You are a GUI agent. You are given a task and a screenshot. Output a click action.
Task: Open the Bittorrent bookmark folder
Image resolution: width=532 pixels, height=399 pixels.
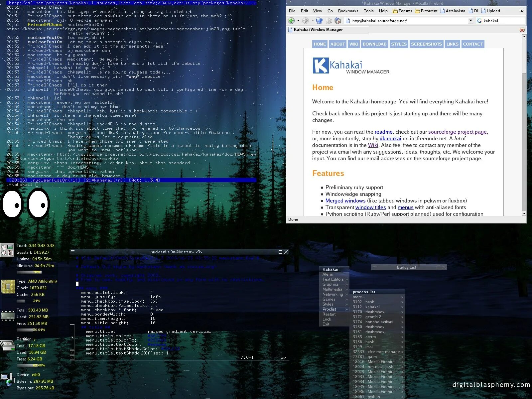[x=426, y=11]
